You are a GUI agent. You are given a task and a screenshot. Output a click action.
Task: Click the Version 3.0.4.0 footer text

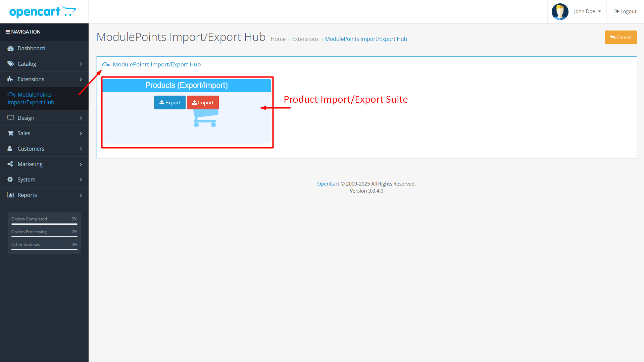tap(366, 191)
